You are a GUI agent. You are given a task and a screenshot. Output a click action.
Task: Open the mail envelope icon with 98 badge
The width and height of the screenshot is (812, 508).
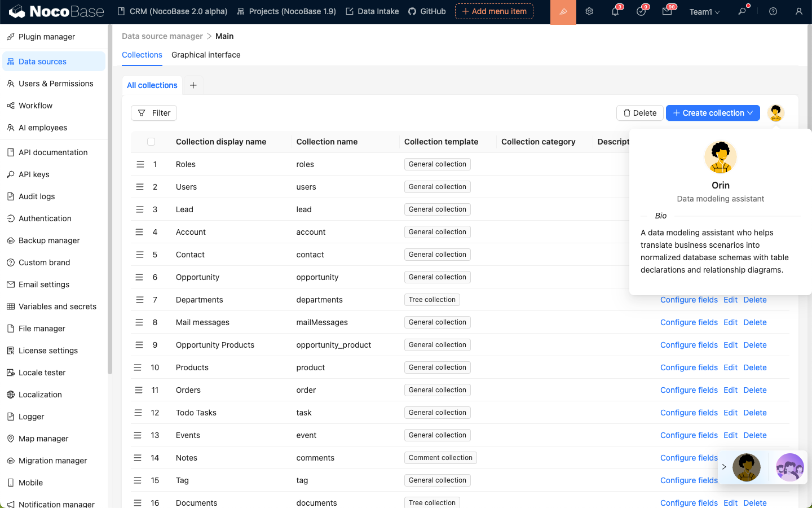667,12
